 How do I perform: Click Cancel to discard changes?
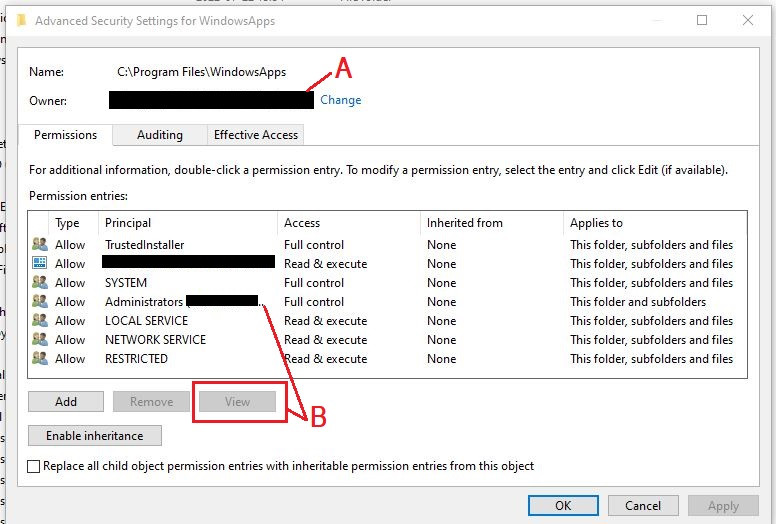[643, 506]
